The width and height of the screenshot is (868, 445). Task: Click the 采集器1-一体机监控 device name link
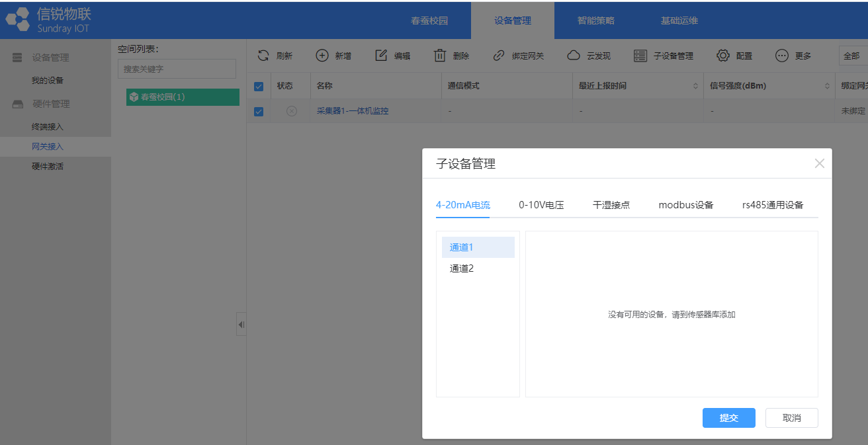point(353,111)
